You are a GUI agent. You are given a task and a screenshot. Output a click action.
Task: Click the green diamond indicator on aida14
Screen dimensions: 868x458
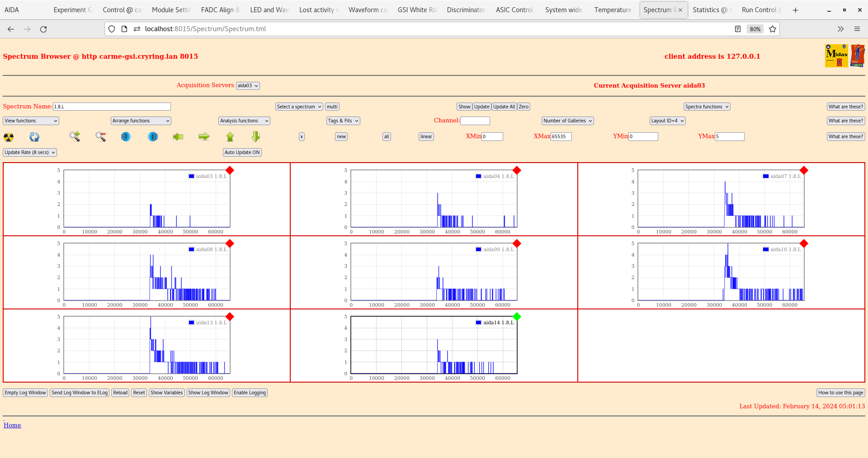pos(517,317)
